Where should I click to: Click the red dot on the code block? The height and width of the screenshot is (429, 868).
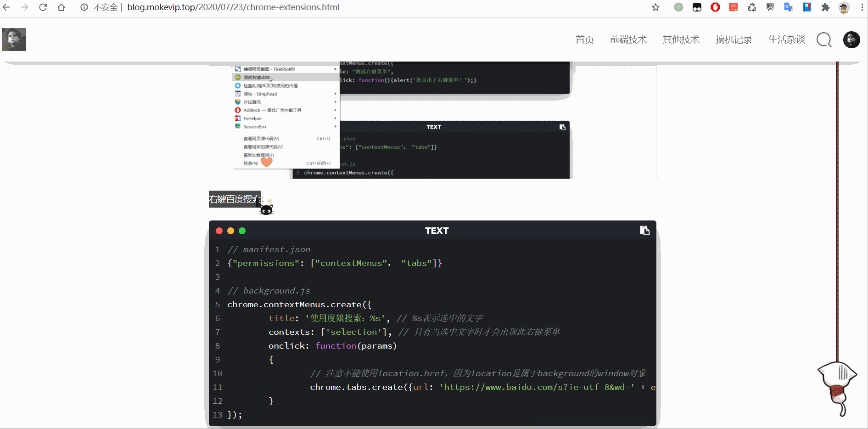point(219,231)
